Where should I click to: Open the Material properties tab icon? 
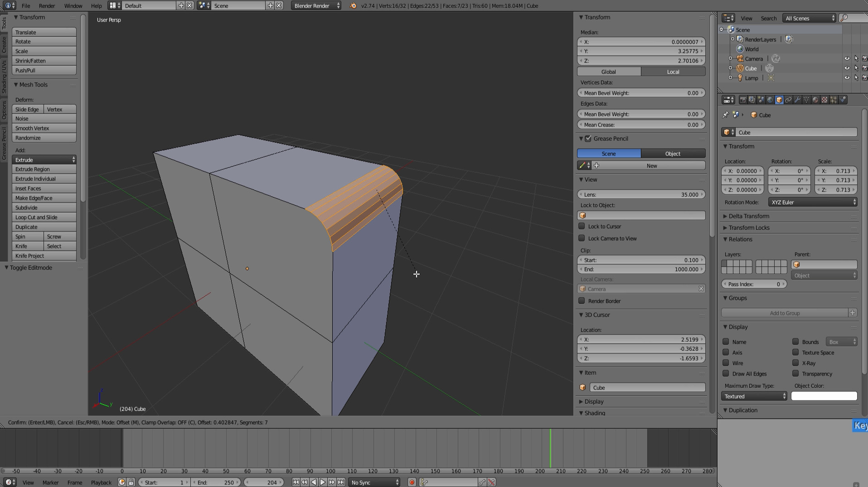(x=815, y=100)
